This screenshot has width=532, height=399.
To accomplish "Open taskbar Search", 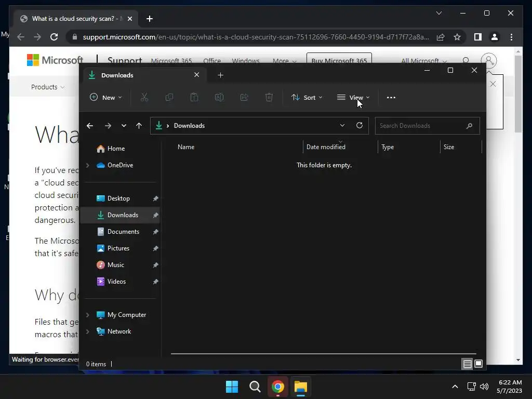I will coord(255,387).
